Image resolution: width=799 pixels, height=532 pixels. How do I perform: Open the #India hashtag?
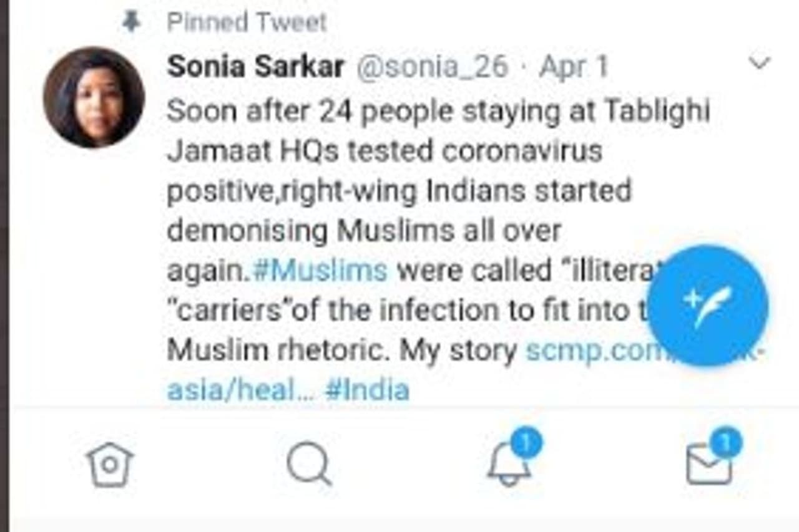(x=367, y=390)
